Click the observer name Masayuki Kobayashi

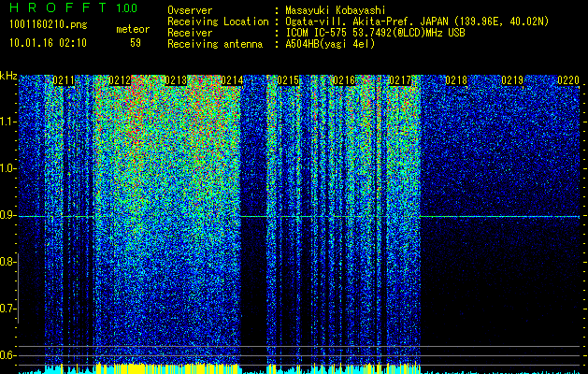336,10
